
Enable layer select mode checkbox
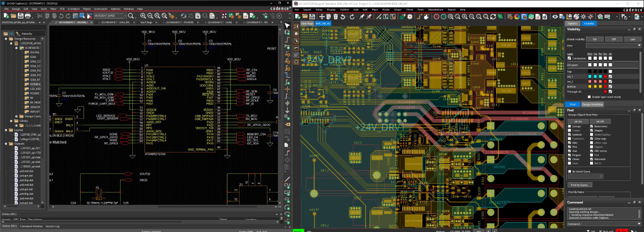[588, 96]
